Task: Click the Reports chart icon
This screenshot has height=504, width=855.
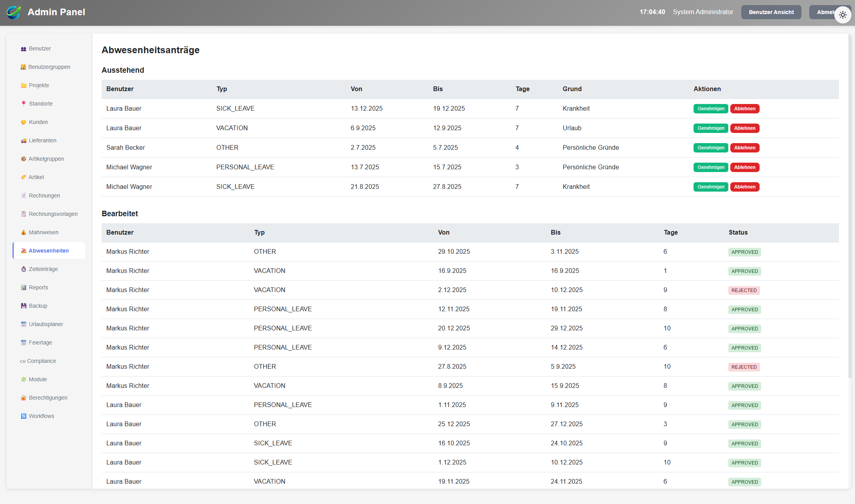Action: click(23, 288)
